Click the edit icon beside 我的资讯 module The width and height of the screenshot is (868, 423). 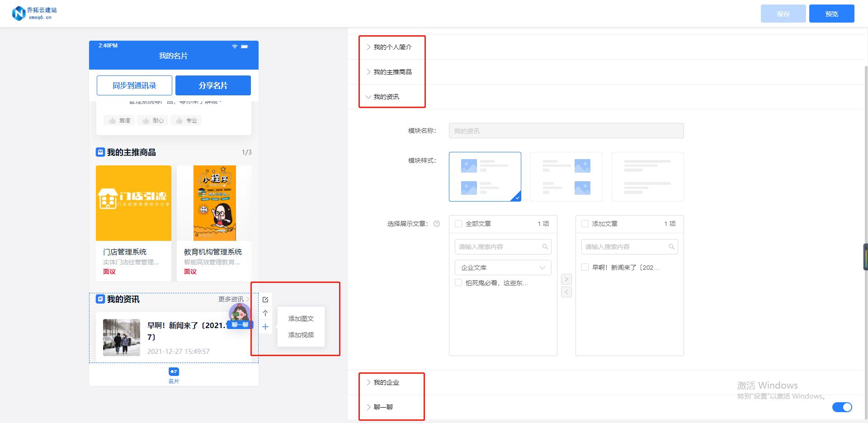click(265, 300)
